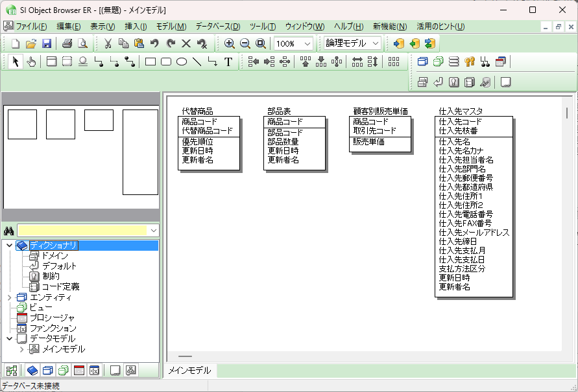The image size is (578, 392).
Task: Open the search box dropdown arrow
Action: tap(153, 231)
